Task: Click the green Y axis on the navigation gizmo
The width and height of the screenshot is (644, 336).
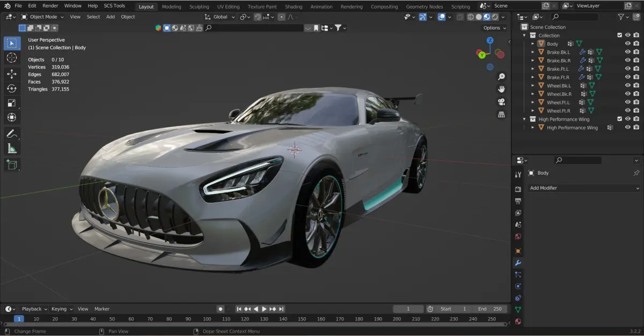Action: (482, 55)
